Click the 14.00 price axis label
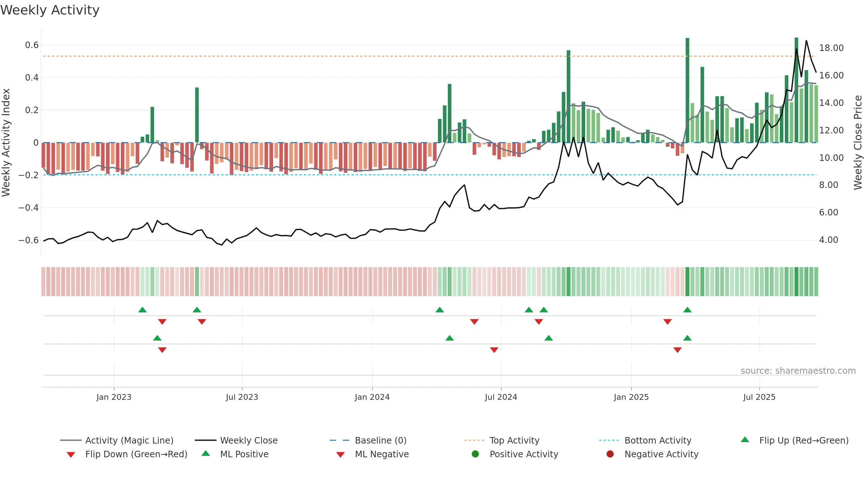The width and height of the screenshot is (868, 488). pos(831,103)
